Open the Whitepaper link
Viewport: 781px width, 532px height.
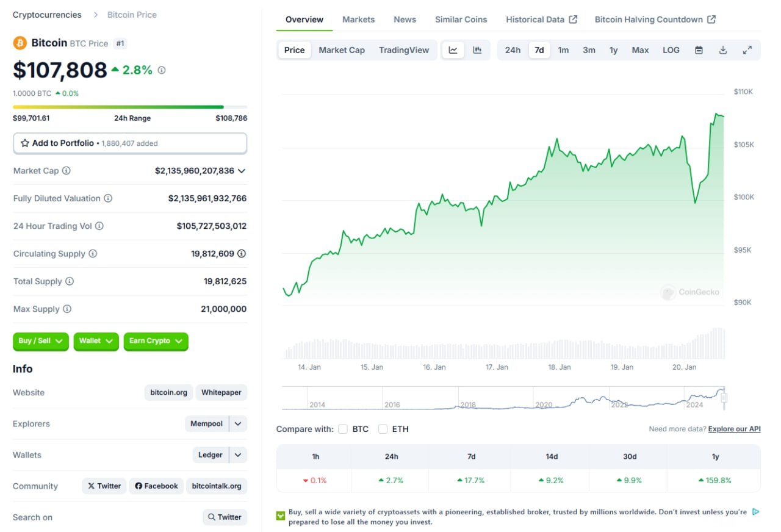[221, 392]
